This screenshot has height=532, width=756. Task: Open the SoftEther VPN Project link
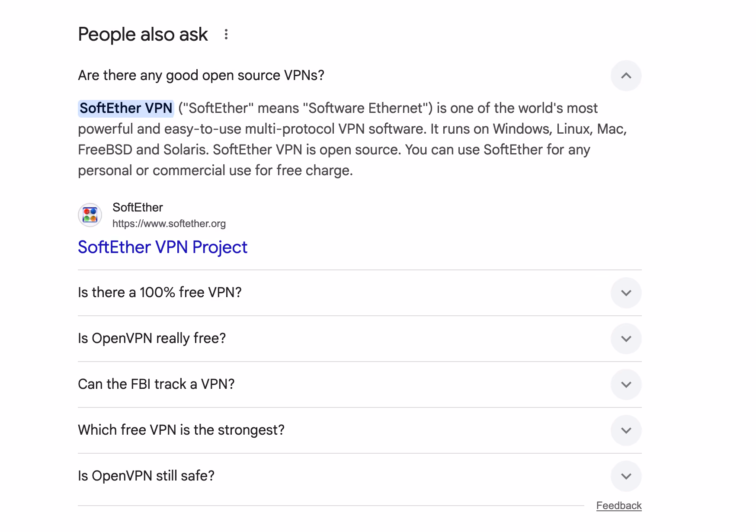(163, 247)
